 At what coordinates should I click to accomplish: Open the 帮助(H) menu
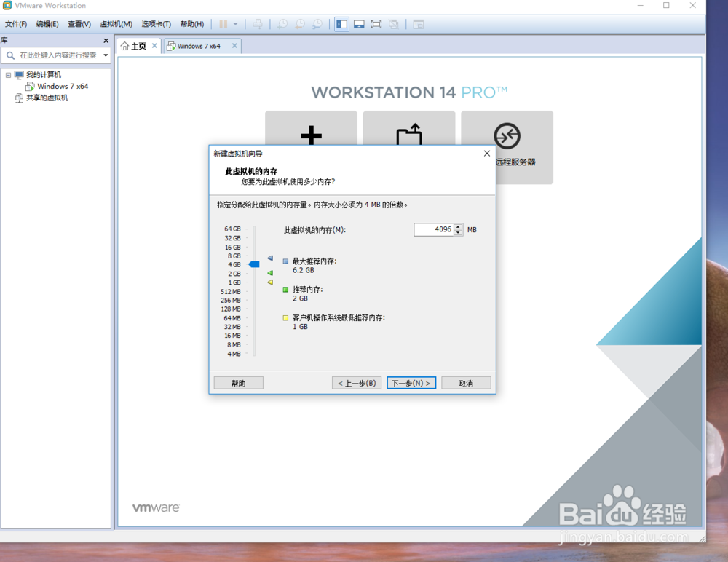(192, 24)
